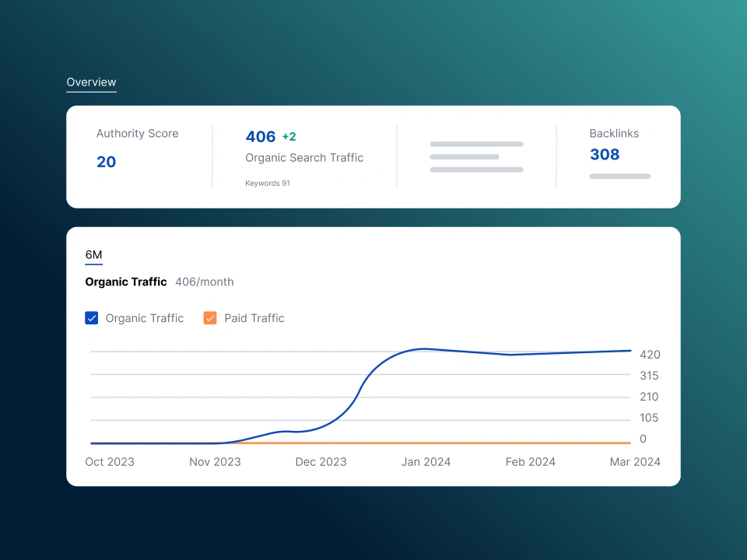Click the Organic Search Traffic label

[304, 158]
